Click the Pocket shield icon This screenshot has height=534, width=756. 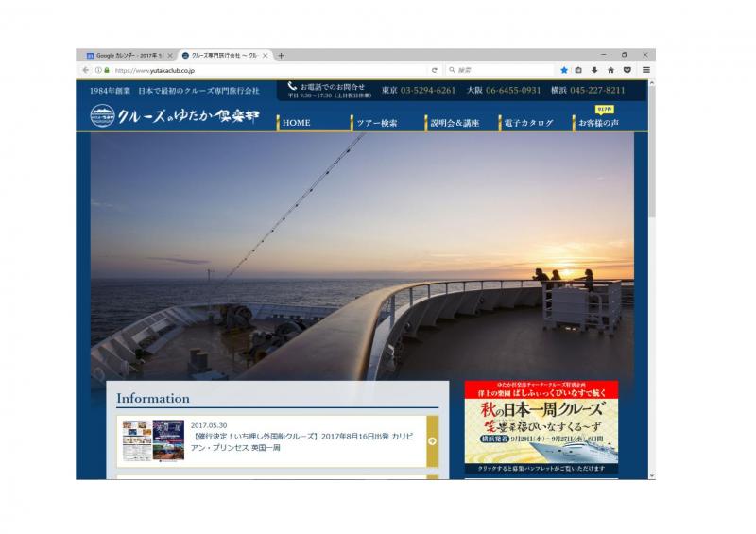tap(627, 70)
